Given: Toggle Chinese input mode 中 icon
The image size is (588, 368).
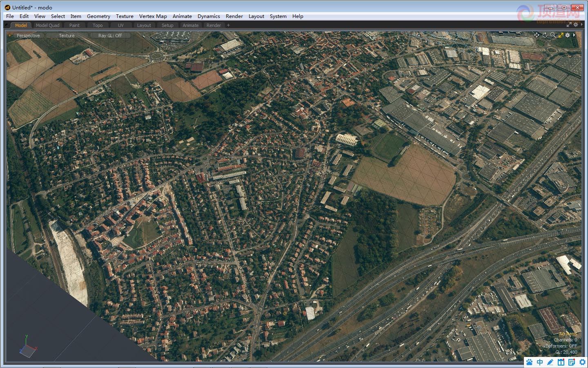Looking at the screenshot, I should 540,362.
